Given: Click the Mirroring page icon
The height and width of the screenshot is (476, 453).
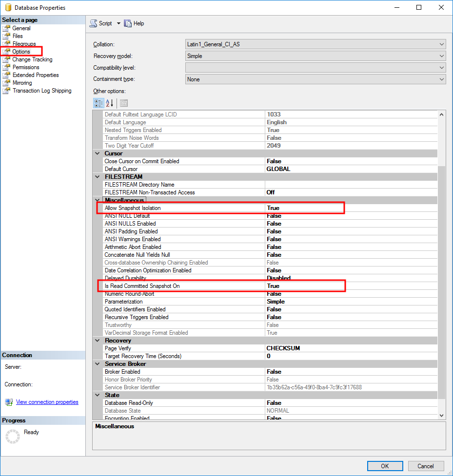Looking at the screenshot, I should (x=6, y=83).
